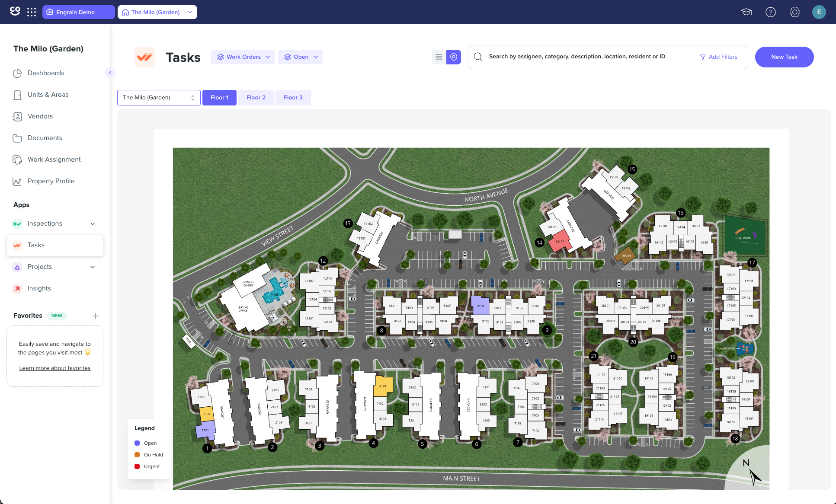Click building marker 12 on map
The image size is (836, 504).
(323, 261)
